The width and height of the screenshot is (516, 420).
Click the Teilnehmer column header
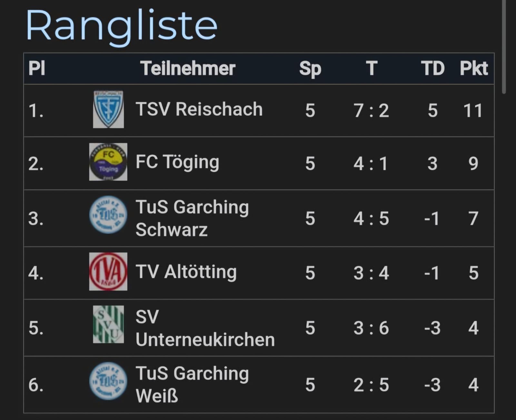pyautogui.click(x=188, y=68)
